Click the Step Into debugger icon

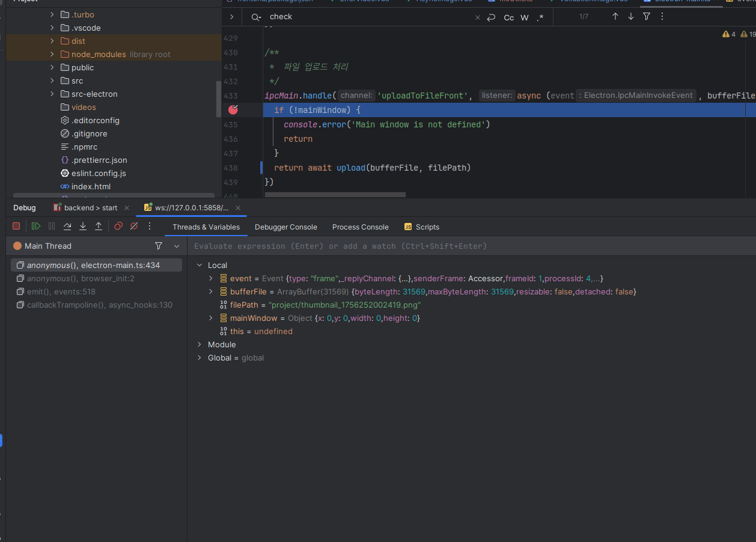tap(83, 226)
